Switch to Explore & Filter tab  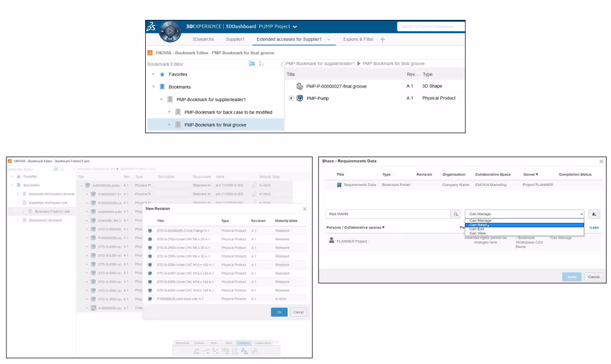click(358, 39)
